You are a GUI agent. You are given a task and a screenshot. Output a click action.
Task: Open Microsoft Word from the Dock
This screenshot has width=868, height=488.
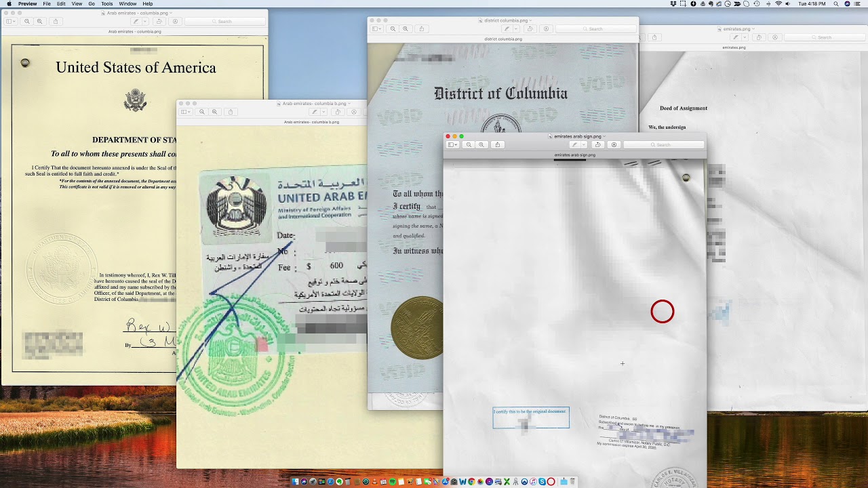462,482
